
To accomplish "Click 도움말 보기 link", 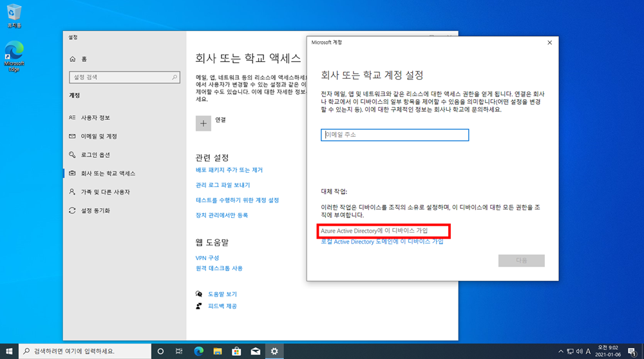I will [222, 294].
